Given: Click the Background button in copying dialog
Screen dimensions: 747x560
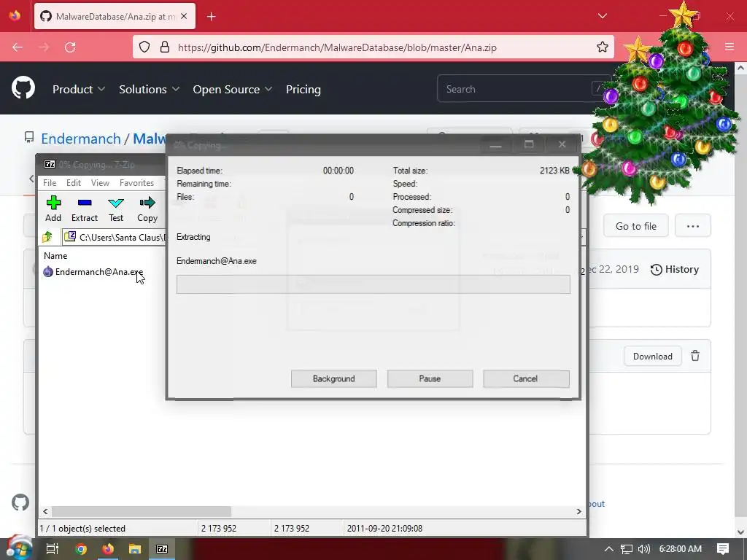Looking at the screenshot, I should (333, 378).
